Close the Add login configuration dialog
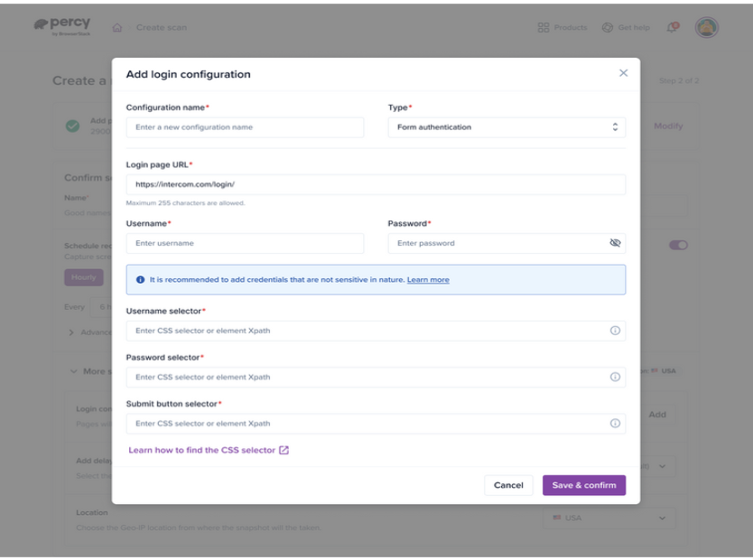 tap(623, 73)
